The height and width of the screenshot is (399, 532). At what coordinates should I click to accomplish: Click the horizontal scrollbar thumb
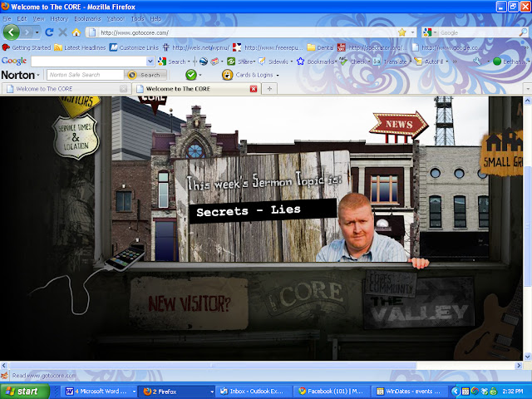[212, 366]
